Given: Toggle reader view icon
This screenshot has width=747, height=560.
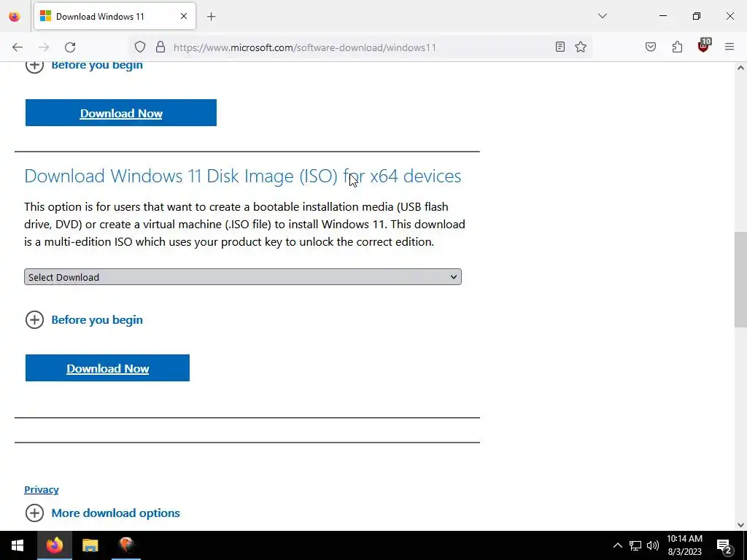Looking at the screenshot, I should (x=560, y=47).
